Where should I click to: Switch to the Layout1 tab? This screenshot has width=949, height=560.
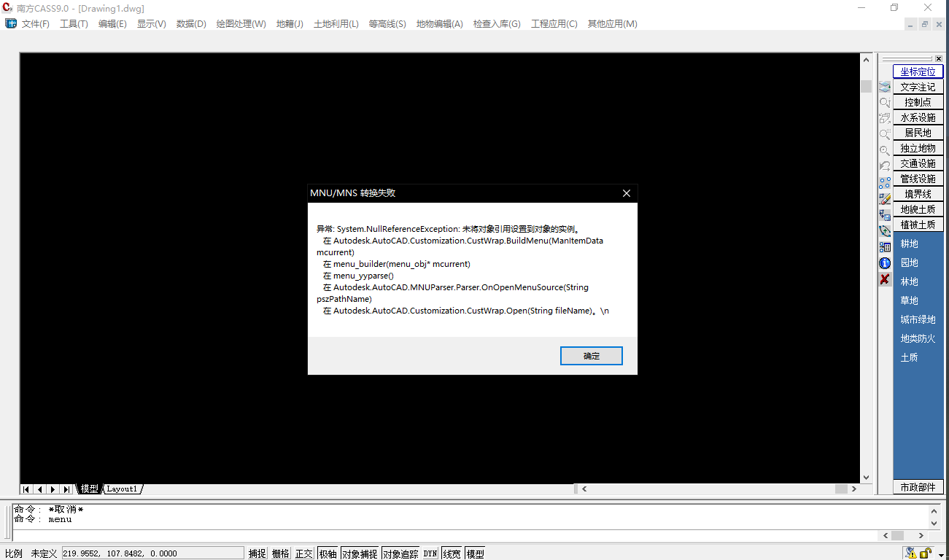click(122, 489)
